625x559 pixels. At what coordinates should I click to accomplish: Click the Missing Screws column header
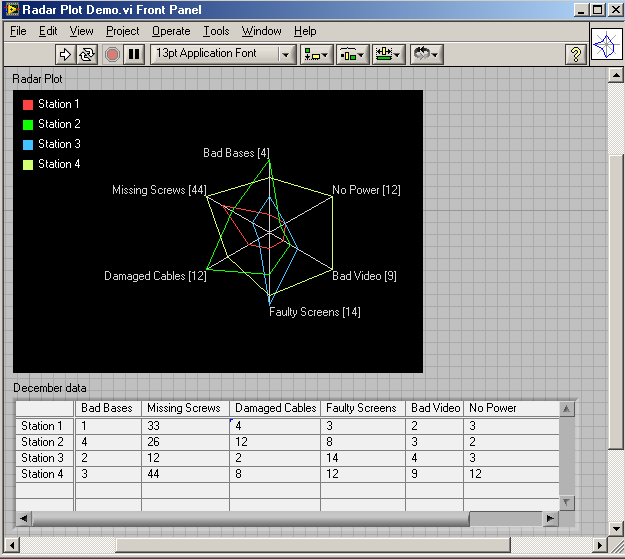point(185,408)
